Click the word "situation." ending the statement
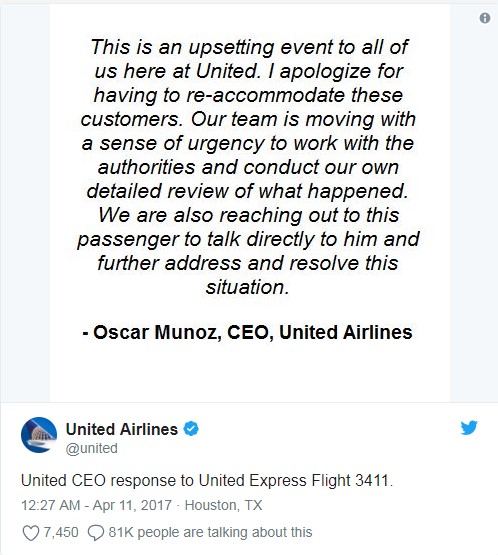Image resolution: width=498 pixels, height=555 pixels. 247,287
